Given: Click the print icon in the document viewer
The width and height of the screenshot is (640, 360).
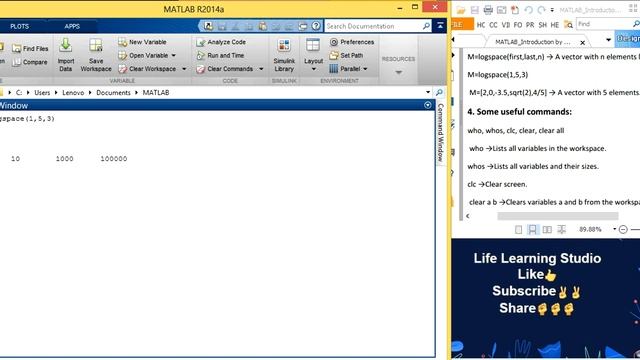Looking at the screenshot, I should point(488,10).
